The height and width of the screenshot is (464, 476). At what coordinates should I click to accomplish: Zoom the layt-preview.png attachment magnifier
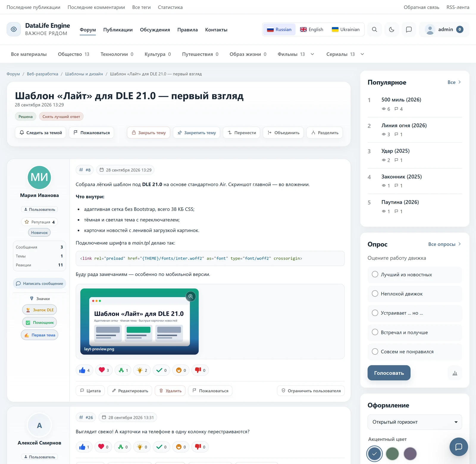point(191,296)
